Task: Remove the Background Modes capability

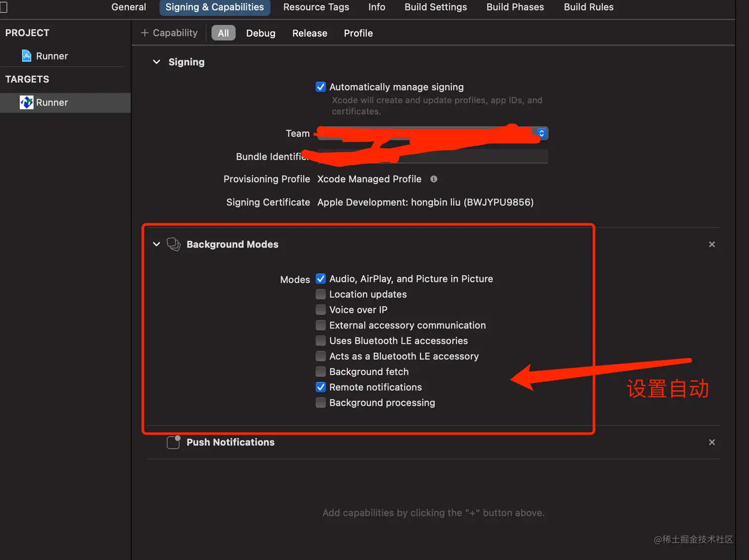Action: coord(712,244)
